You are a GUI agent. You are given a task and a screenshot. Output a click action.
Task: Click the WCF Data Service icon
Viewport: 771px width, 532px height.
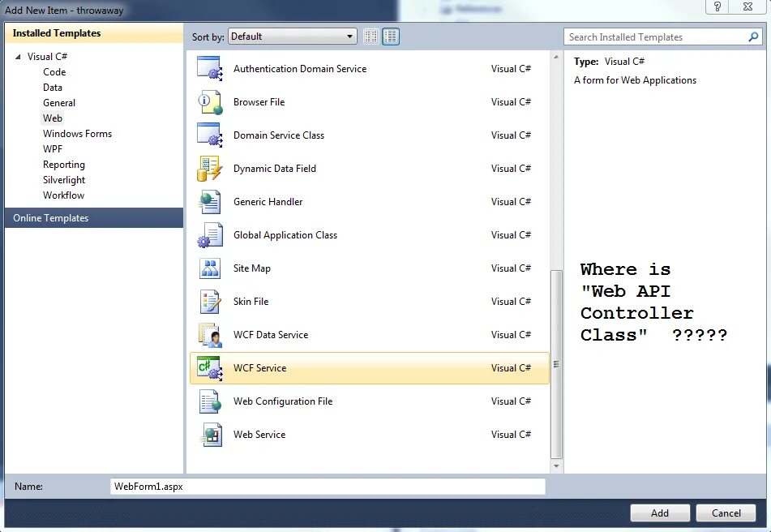click(x=210, y=335)
